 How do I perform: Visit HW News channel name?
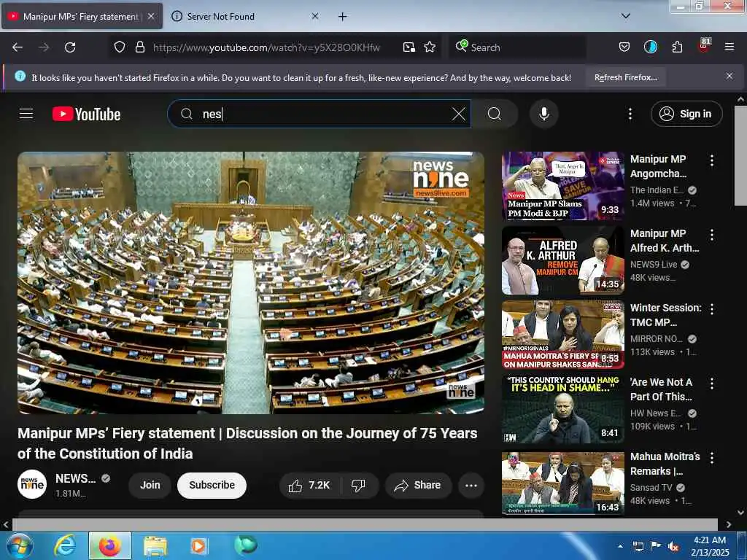pyautogui.click(x=657, y=413)
